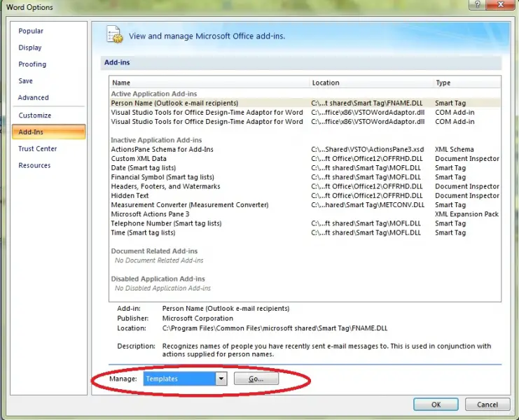Select Custom XML Data add-in row

coord(305,159)
